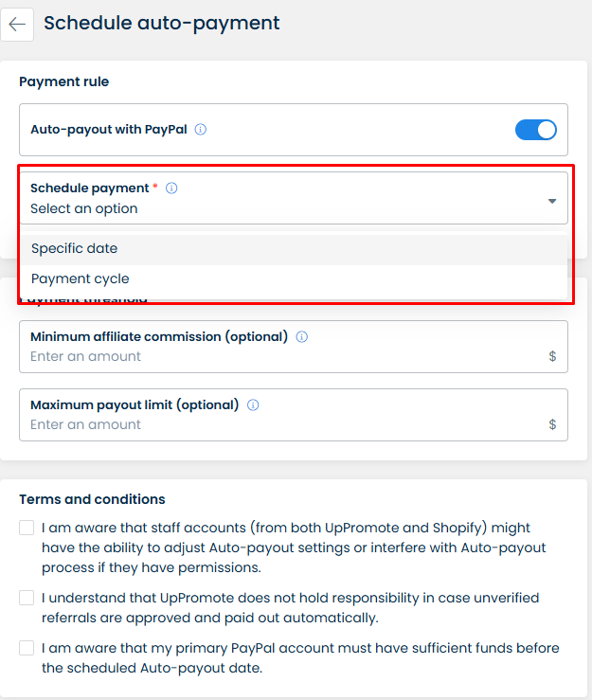Check the staff accounts awareness checkbox
The image size is (592, 700).
pos(27,528)
